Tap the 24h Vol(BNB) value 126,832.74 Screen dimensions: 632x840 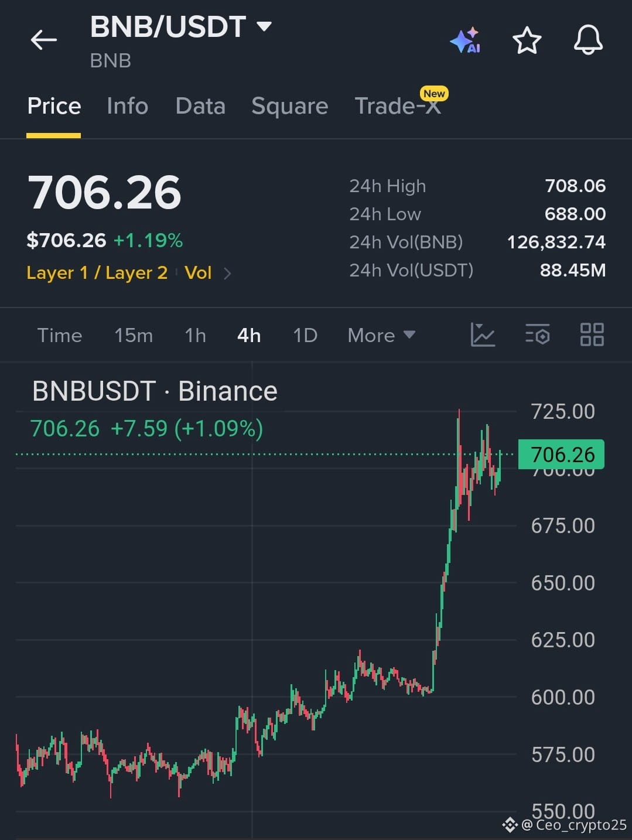556,243
